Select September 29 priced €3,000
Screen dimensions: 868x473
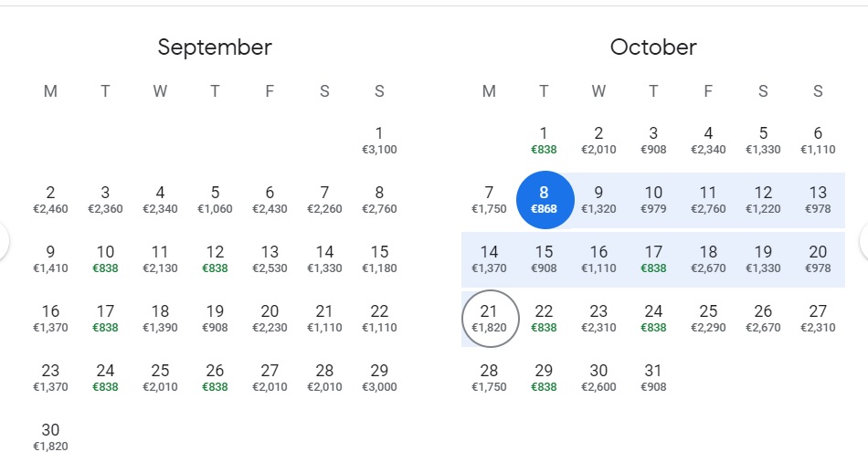pyautogui.click(x=379, y=377)
